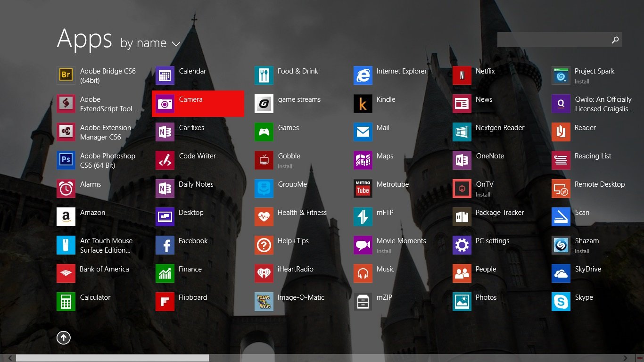Open the SkyDrive cloud icon
Screen dimensions: 644x362
[561, 273]
